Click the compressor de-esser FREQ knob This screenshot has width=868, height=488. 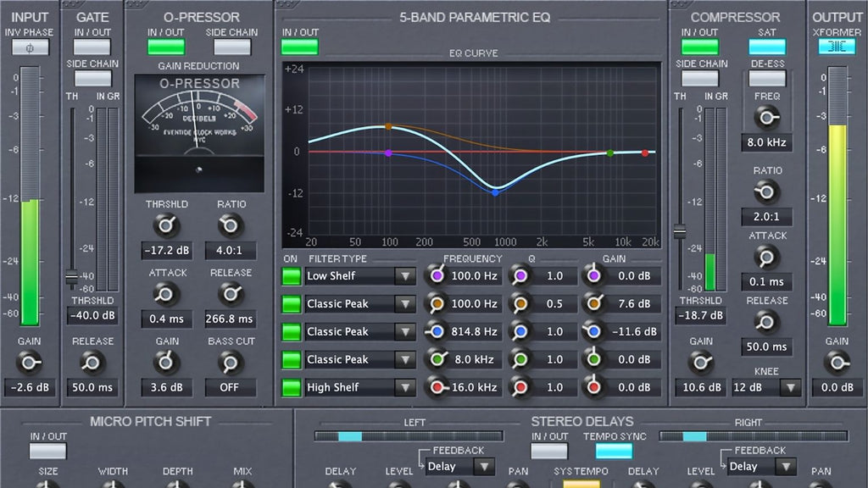(x=766, y=118)
